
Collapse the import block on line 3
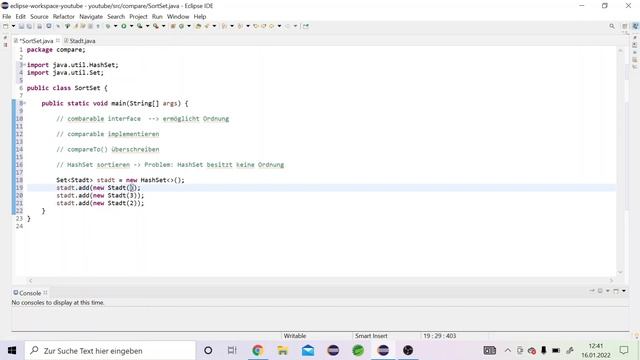click(x=24, y=65)
